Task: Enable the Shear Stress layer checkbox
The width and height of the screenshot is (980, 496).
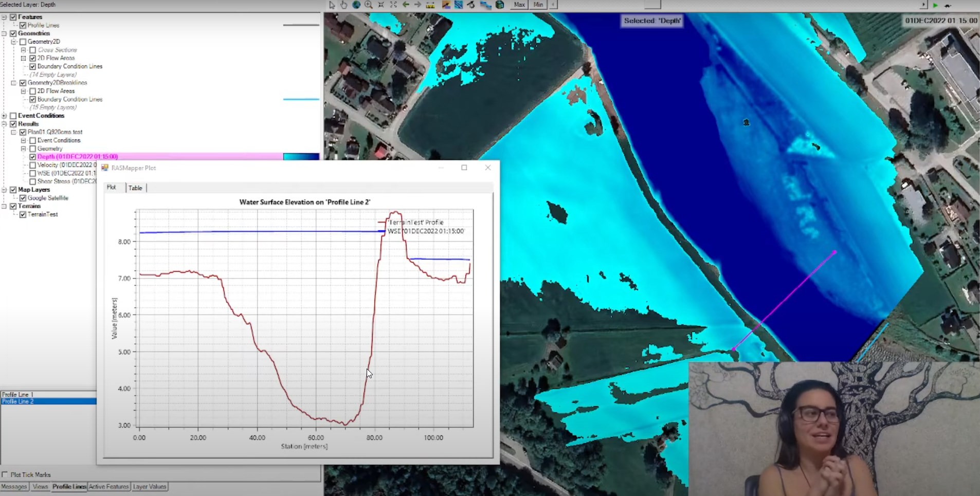Action: [x=32, y=181]
